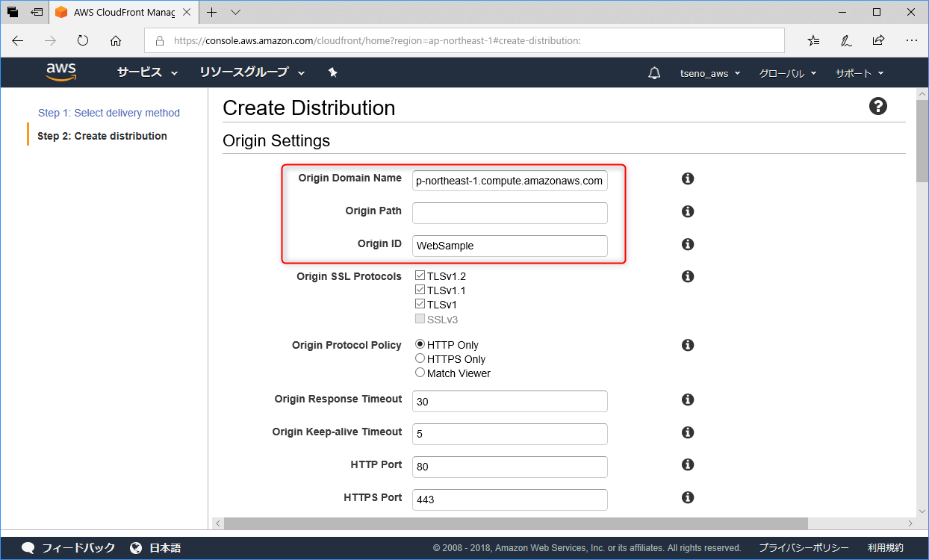Open the help question mark icon
Screen dimensions: 929x560
(x=878, y=106)
